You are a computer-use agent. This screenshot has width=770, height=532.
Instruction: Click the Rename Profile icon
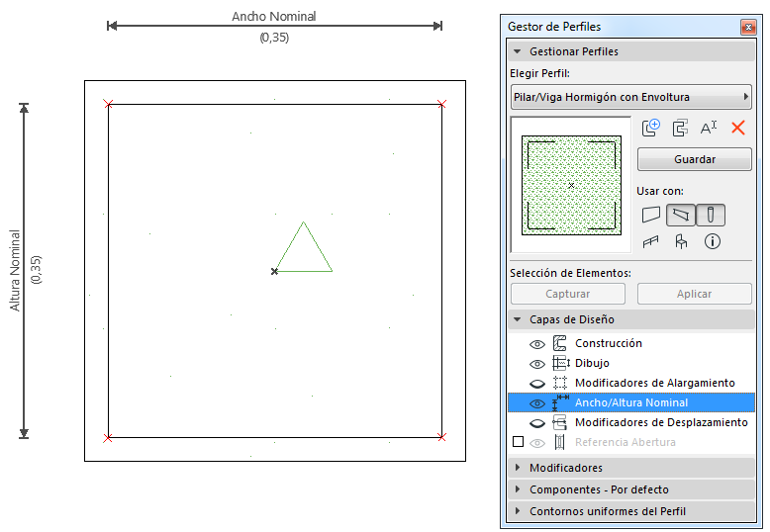(x=709, y=128)
